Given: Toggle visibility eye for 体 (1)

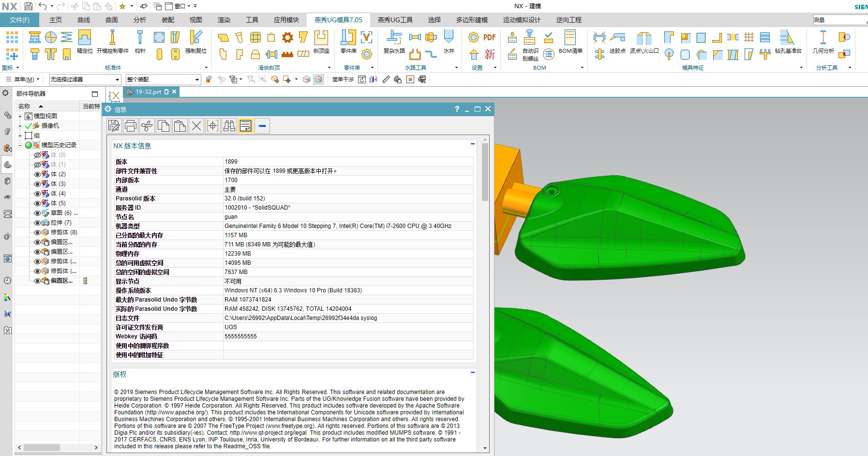Looking at the screenshot, I should (x=37, y=165).
